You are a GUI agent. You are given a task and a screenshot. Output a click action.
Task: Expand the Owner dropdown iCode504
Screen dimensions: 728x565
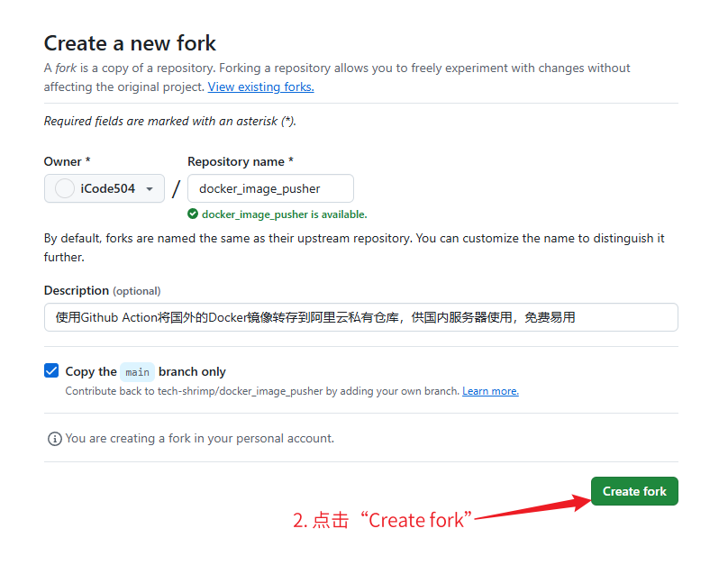coord(105,188)
